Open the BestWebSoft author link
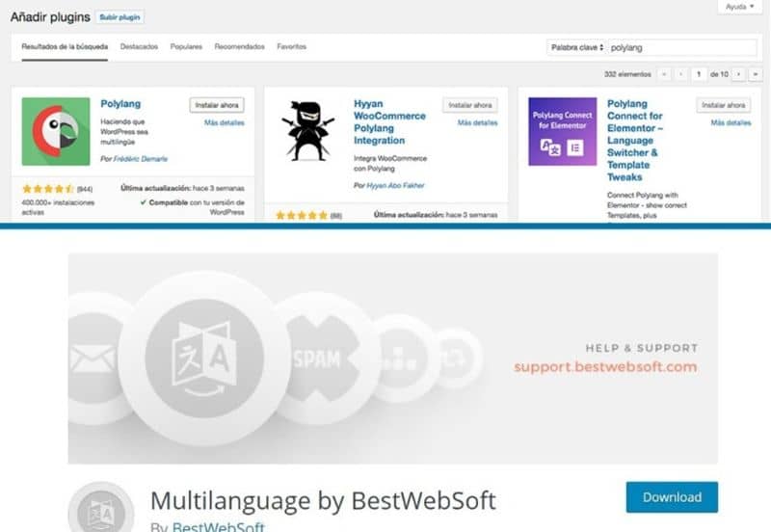This screenshot has width=771, height=532. 219,526
